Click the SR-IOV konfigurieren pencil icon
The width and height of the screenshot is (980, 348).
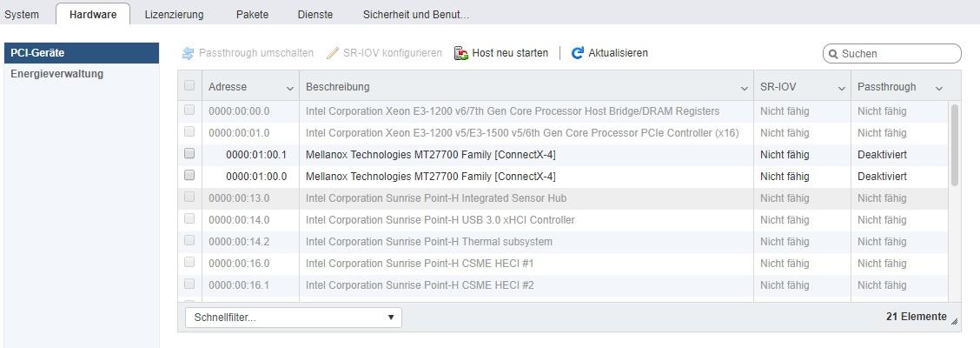333,53
